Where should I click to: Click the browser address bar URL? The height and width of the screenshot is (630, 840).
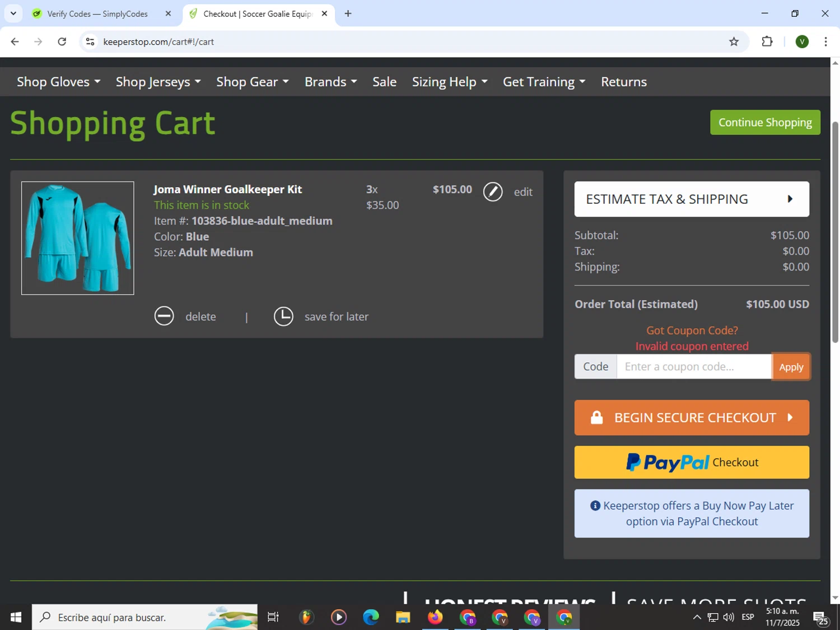click(158, 41)
